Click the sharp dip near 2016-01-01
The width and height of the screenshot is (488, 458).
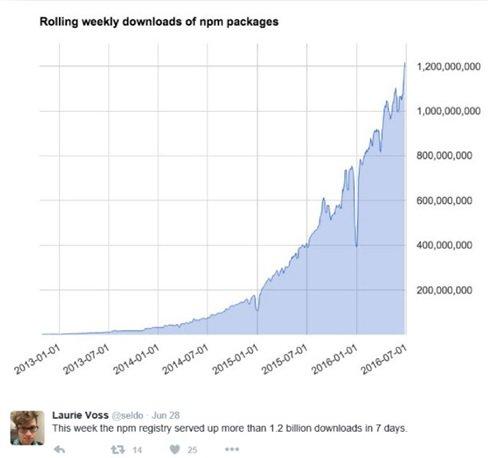[x=356, y=246]
